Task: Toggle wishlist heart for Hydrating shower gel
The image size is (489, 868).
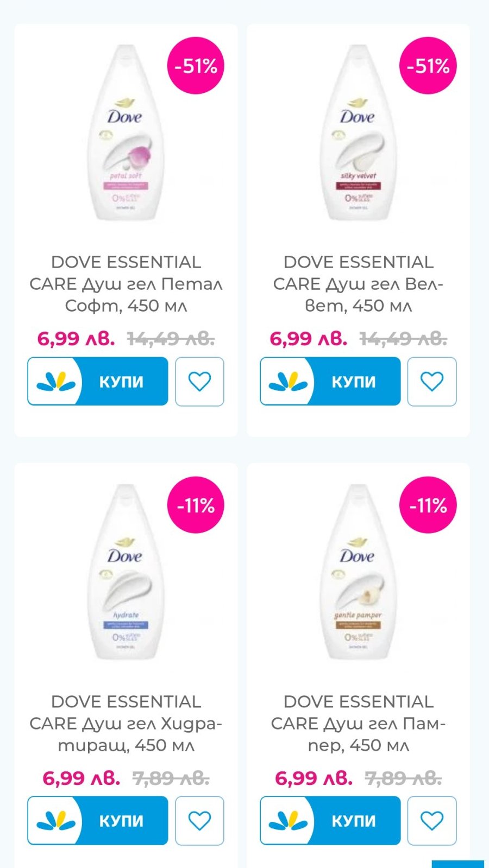Action: pos(199,820)
